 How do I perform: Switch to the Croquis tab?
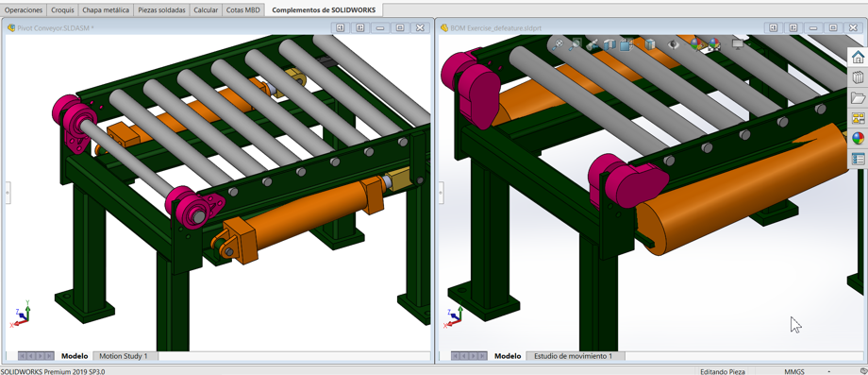pos(62,10)
